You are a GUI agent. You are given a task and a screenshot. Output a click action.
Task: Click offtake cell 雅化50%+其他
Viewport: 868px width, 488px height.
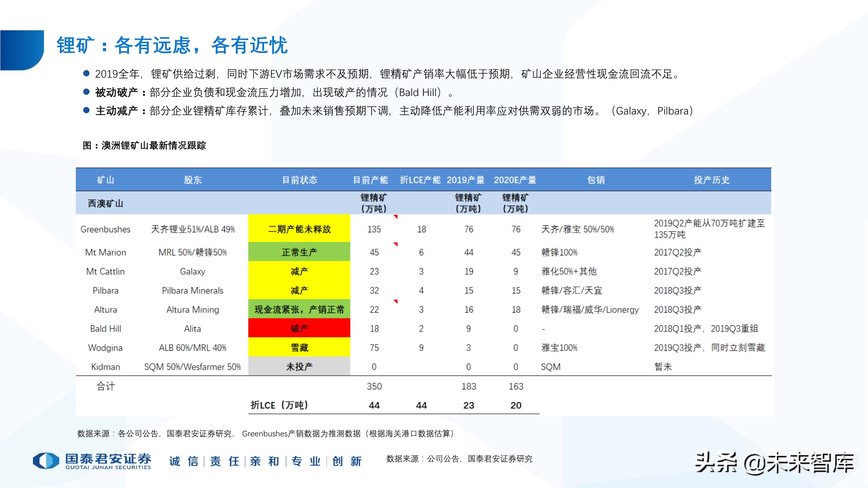pyautogui.click(x=569, y=271)
